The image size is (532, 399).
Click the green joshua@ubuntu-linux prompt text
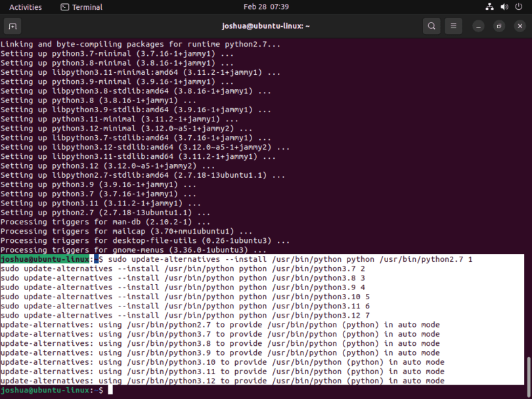[x=45, y=259]
